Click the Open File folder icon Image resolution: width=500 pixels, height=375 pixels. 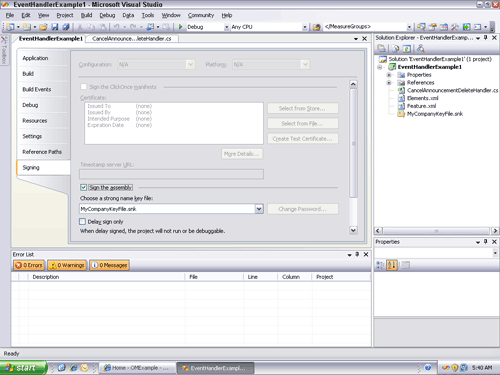43,27
